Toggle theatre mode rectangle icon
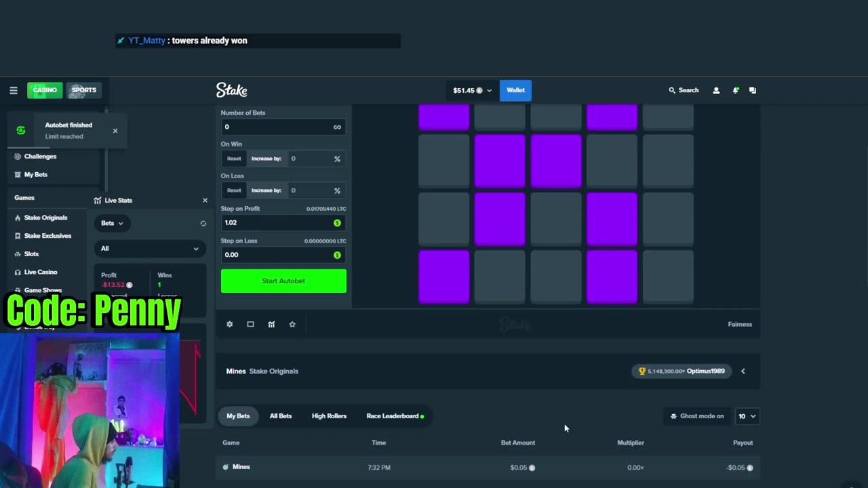Image resolution: width=868 pixels, height=488 pixels. pyautogui.click(x=250, y=324)
